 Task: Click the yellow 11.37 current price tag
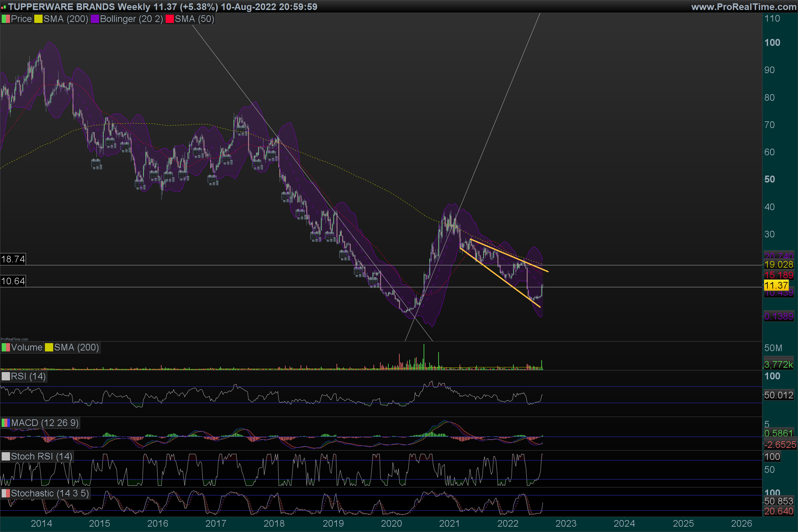[x=776, y=285]
